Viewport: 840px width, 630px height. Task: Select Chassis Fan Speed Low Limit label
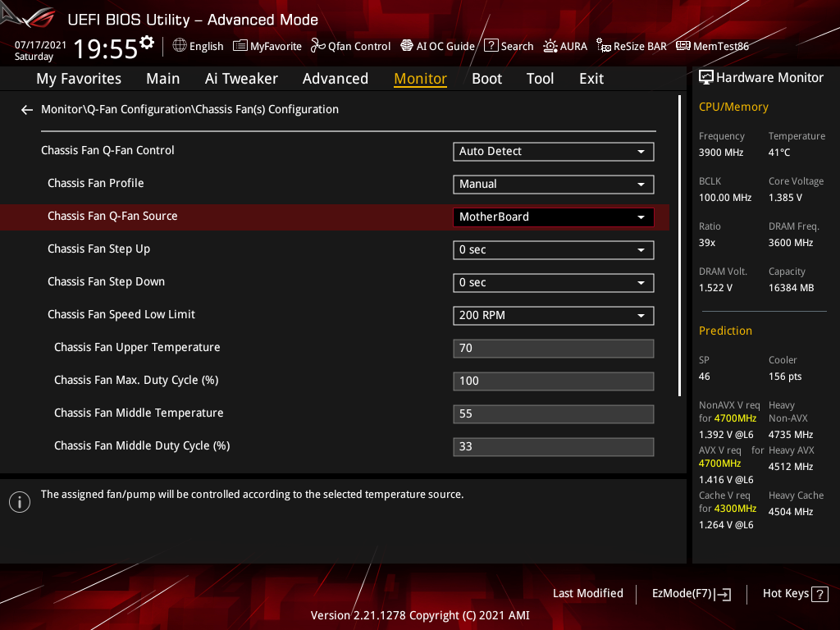coord(121,314)
